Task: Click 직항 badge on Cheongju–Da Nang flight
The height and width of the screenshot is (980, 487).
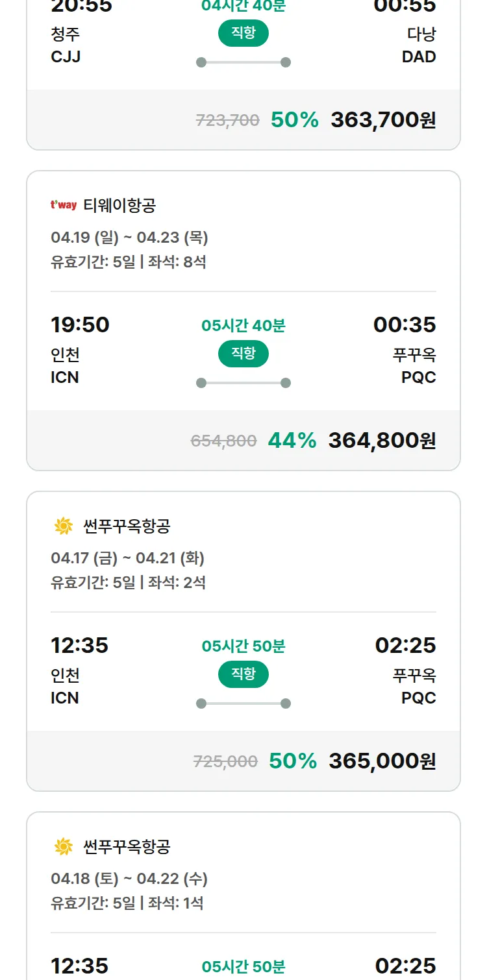Action: click(243, 33)
